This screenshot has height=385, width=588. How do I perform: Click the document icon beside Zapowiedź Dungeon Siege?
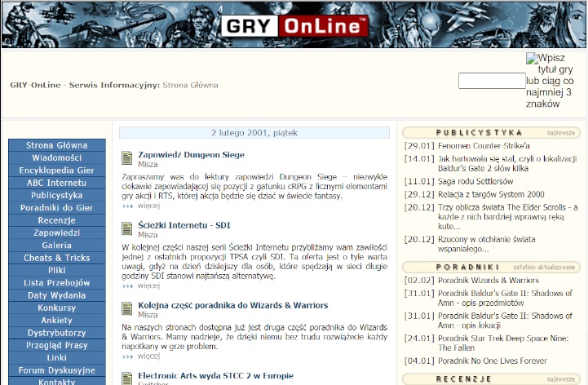point(127,158)
